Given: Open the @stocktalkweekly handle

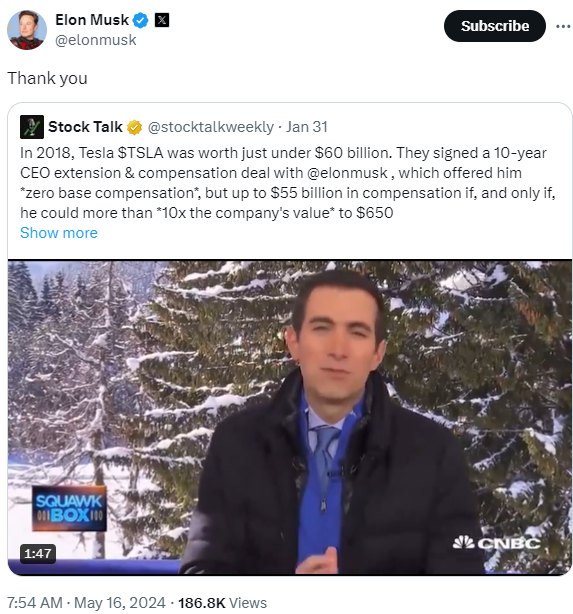Looking at the screenshot, I should click(x=210, y=127).
